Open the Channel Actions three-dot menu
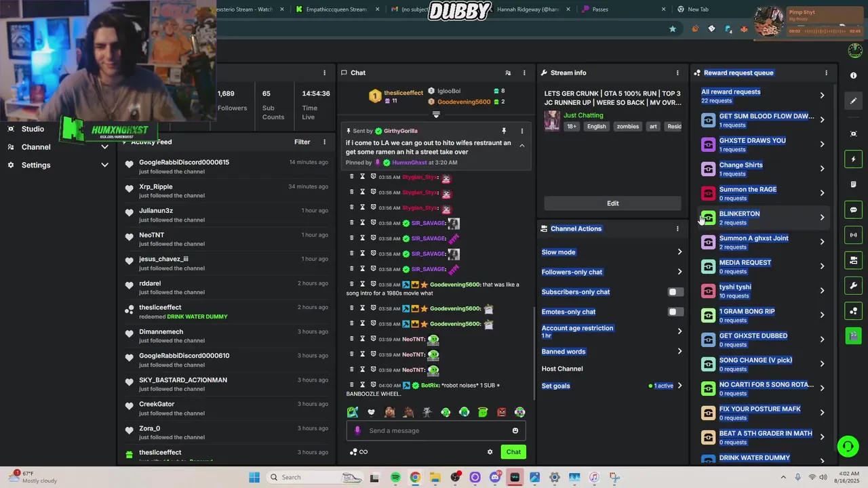This screenshot has height=488, width=868. [x=677, y=228]
